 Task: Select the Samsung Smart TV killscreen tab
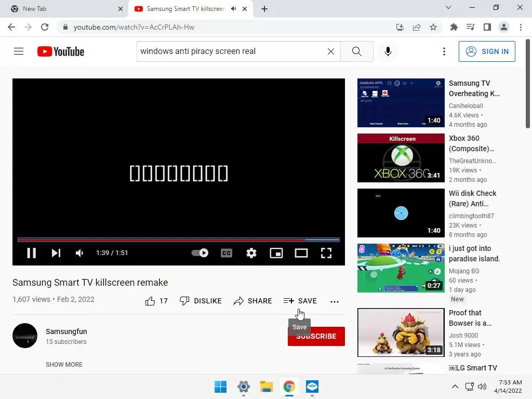185,9
